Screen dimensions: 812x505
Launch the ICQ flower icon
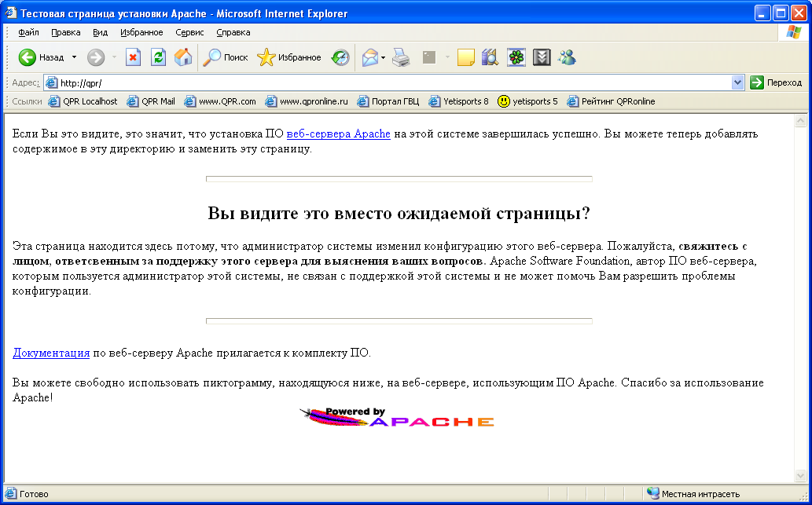(x=516, y=57)
